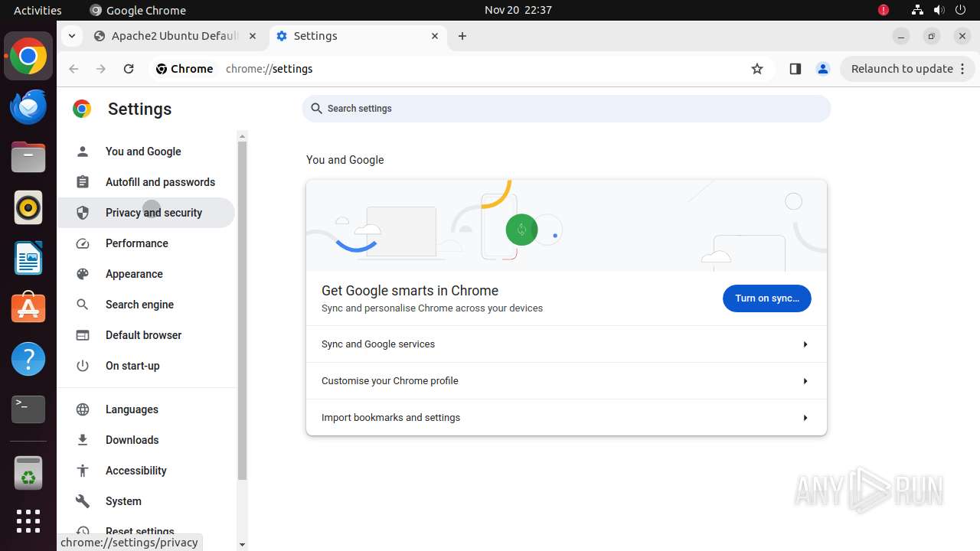
Task: Open the system network status menu
Action: (917, 10)
